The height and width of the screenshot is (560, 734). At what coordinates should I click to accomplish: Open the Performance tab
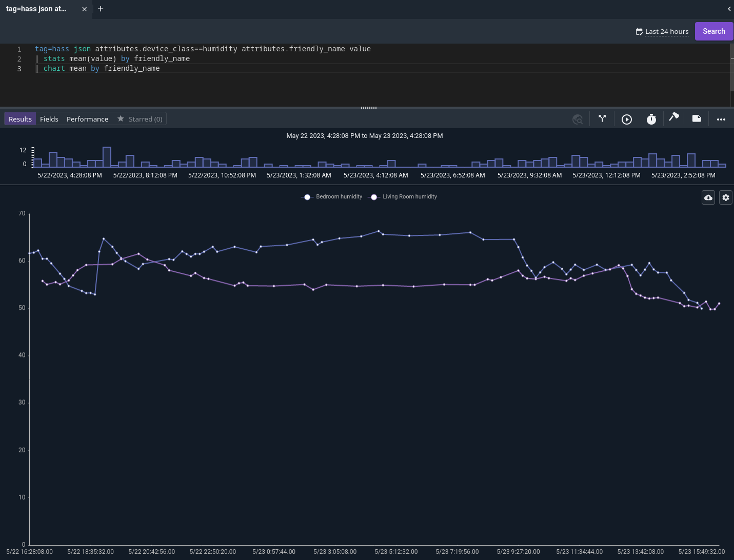pyautogui.click(x=87, y=118)
